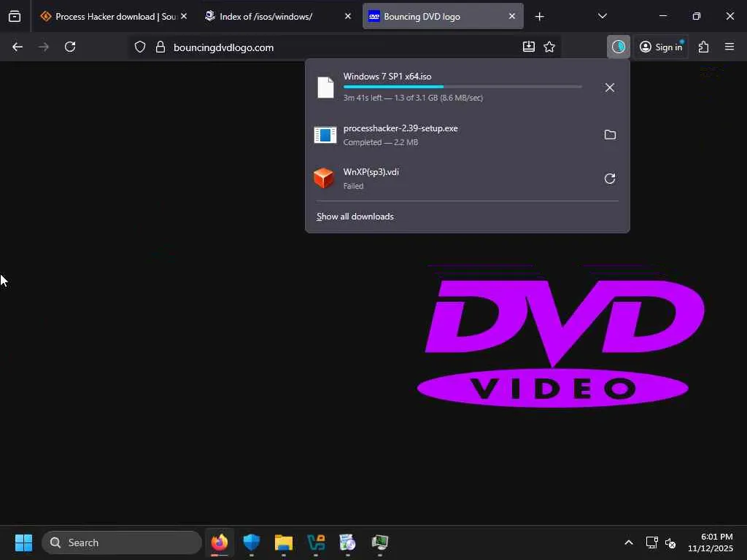Close the Bouncing DVD logo tab
This screenshot has height=560, width=747.
tap(511, 16)
